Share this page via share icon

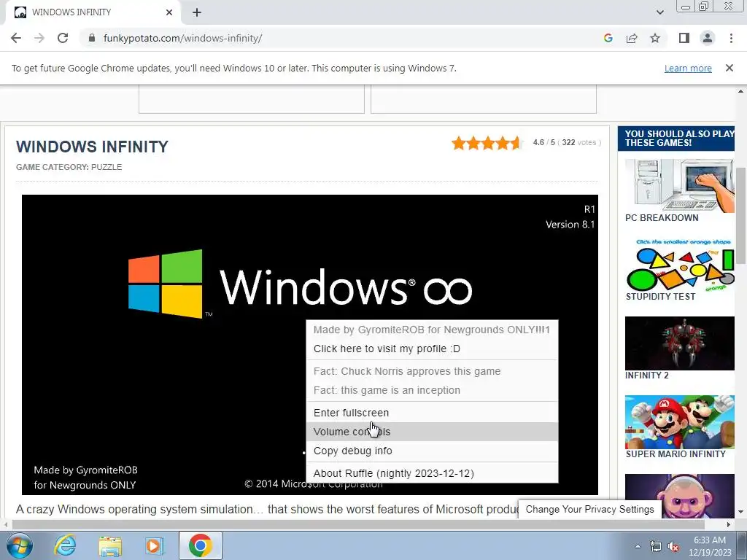[x=632, y=38]
